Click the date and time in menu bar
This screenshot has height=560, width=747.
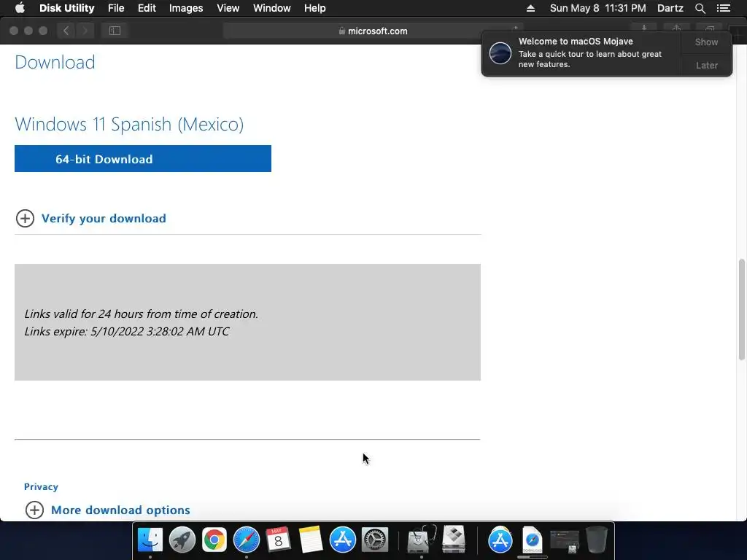click(598, 8)
